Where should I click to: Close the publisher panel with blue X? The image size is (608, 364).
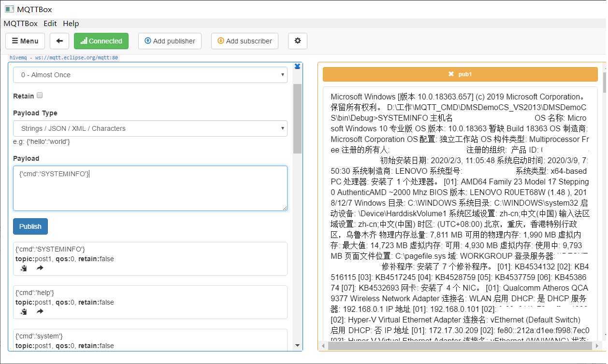point(298,66)
